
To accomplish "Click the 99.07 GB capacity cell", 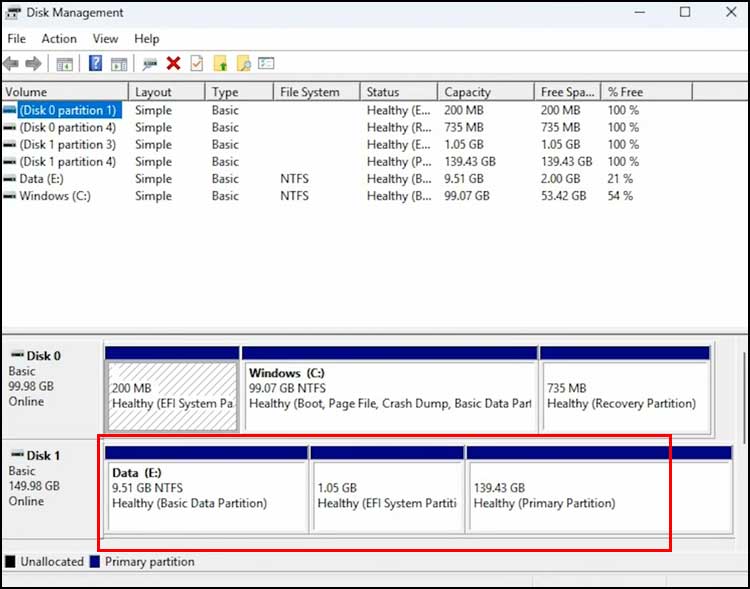I will pos(467,196).
